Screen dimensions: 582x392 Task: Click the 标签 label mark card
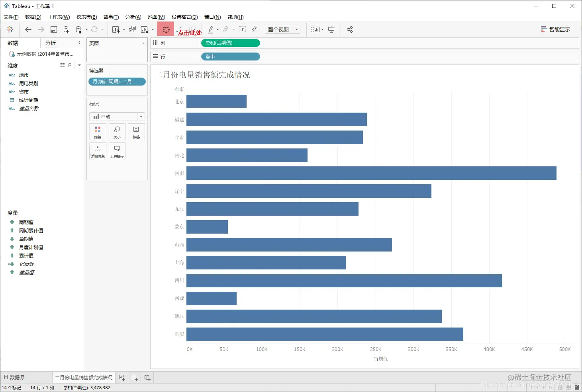point(136,132)
